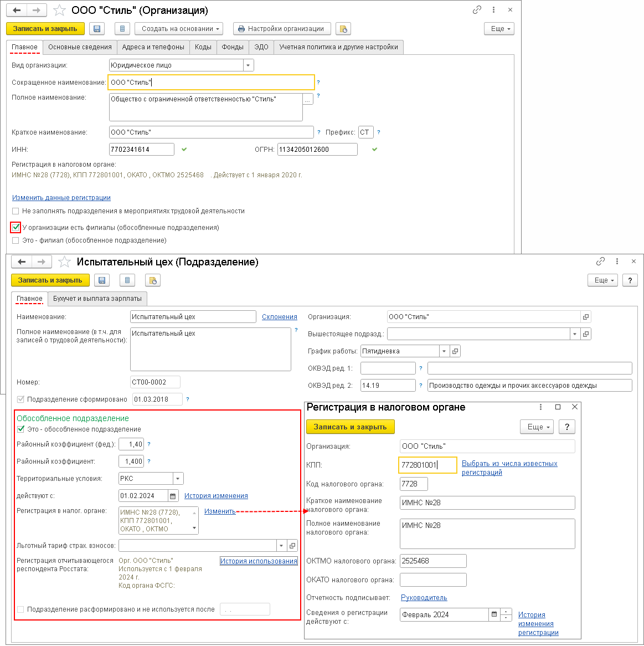Click the Руководитель link for Отчетность подписывает

[424, 598]
